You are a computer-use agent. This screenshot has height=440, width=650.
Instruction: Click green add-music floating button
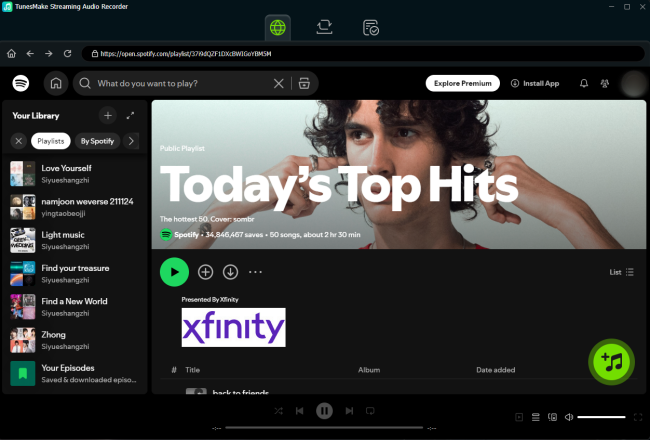pyautogui.click(x=611, y=362)
